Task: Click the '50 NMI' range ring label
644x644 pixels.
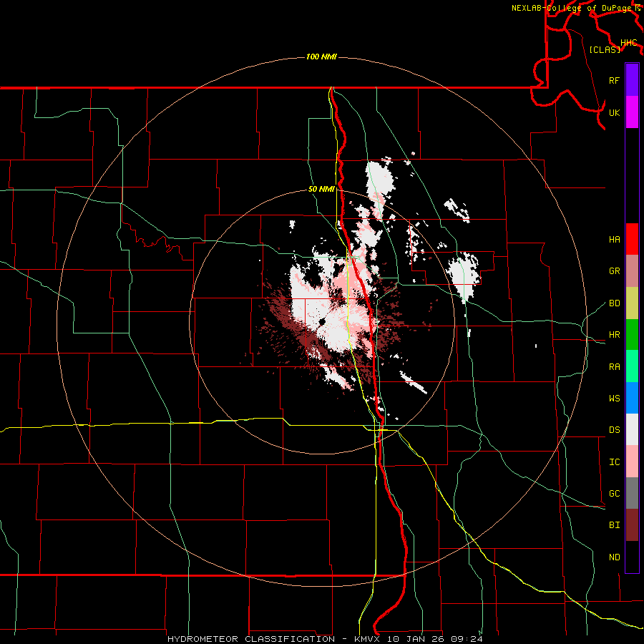Action: tap(321, 190)
